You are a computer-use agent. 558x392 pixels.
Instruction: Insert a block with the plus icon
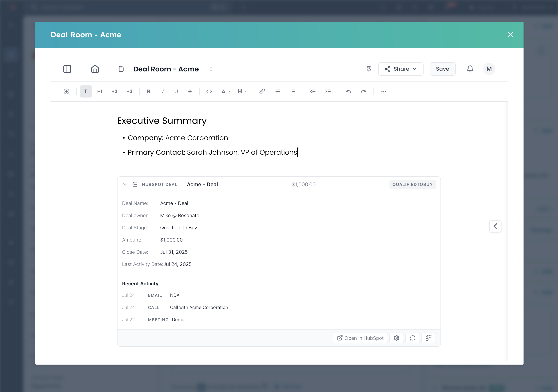[66, 91]
